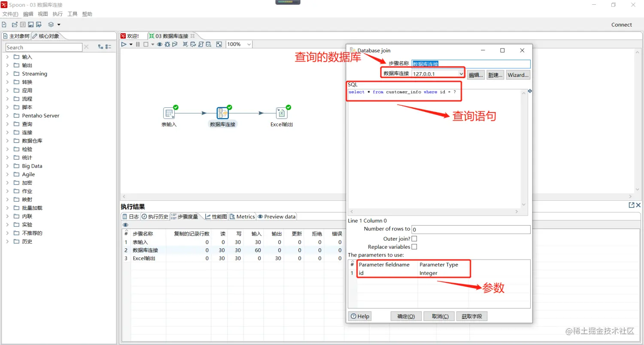Clear the Search box with X
The width and height of the screenshot is (644, 345).
tap(86, 47)
